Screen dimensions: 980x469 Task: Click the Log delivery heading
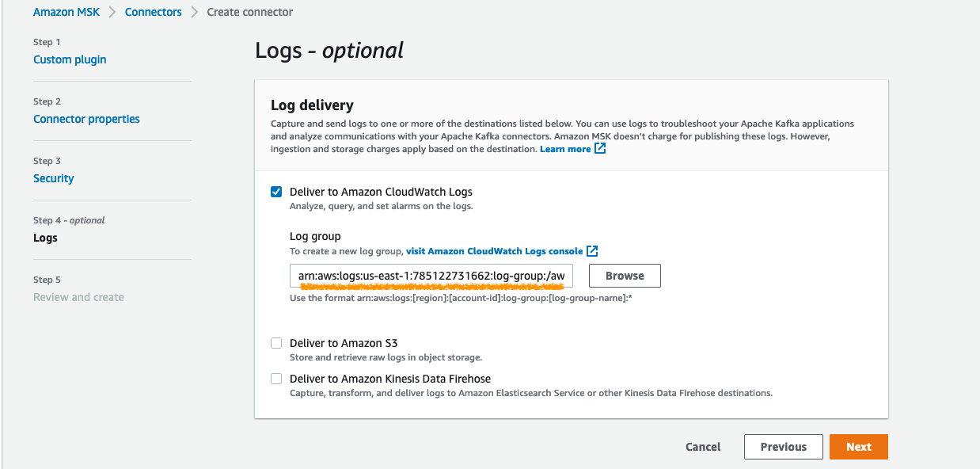pyautogui.click(x=312, y=105)
